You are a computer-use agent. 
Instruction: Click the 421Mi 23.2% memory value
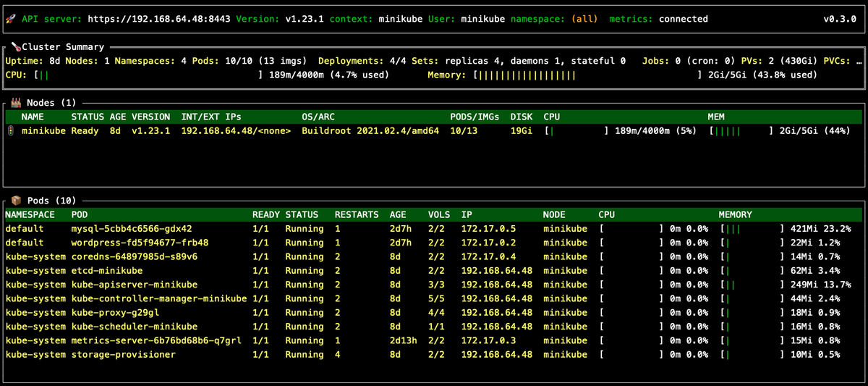822,228
